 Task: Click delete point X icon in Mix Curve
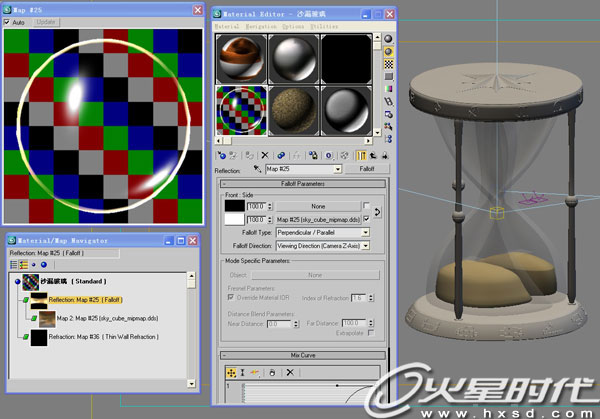coord(289,372)
